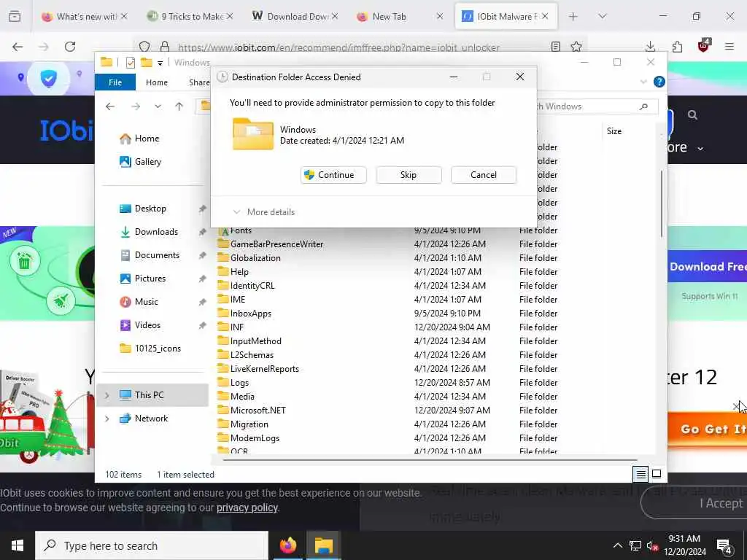Expand This PC tree node
This screenshot has width=747, height=560.
click(x=107, y=394)
